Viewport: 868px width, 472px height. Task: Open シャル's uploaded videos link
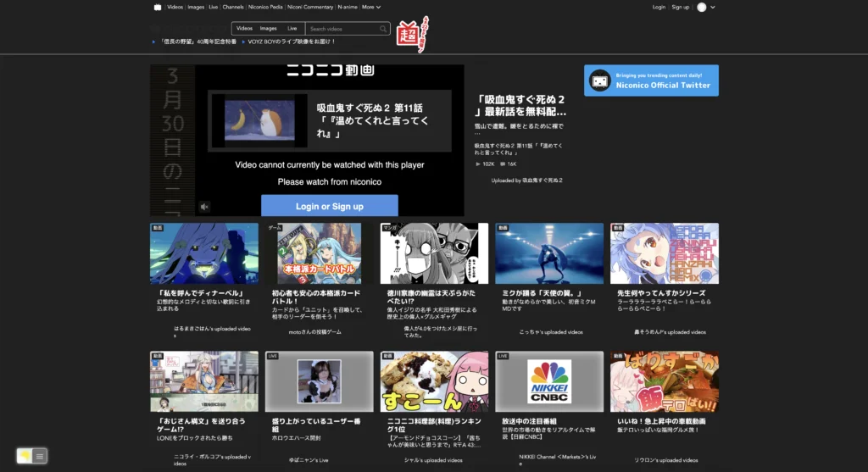click(433, 460)
